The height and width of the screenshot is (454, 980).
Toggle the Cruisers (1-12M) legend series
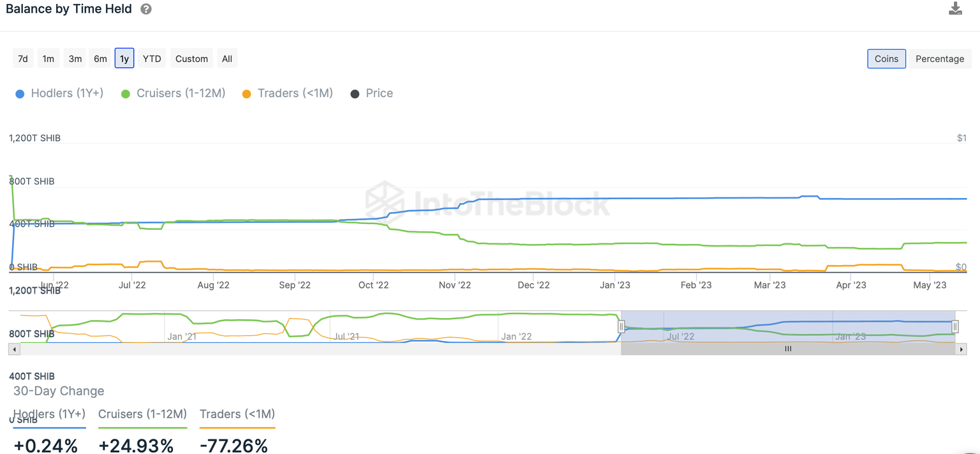174,93
